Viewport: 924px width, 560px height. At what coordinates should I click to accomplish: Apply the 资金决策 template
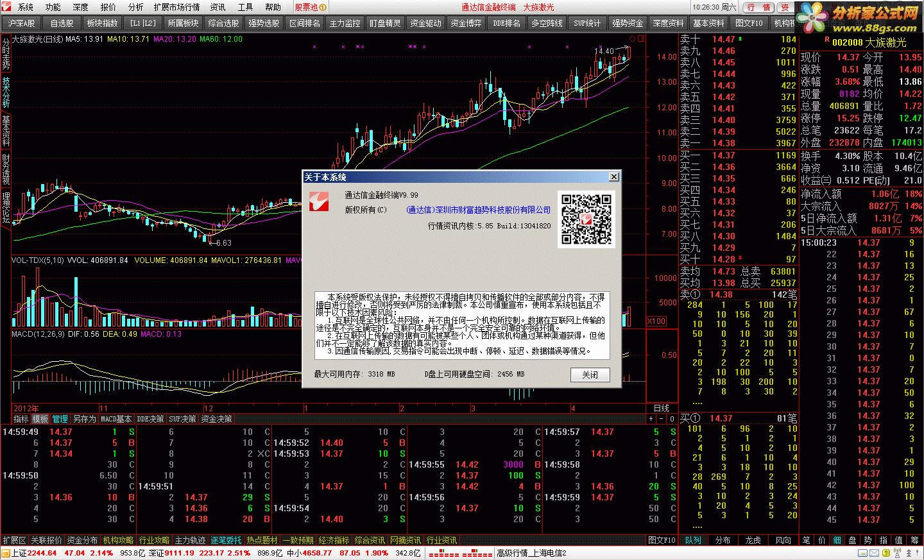click(x=217, y=419)
